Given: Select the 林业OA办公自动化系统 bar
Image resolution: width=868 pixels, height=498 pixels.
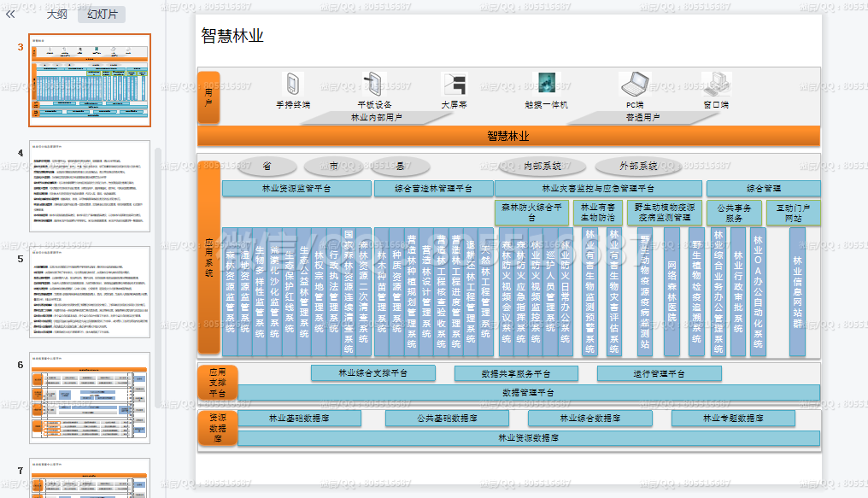Looking at the screenshot, I should pyautogui.click(x=758, y=291).
